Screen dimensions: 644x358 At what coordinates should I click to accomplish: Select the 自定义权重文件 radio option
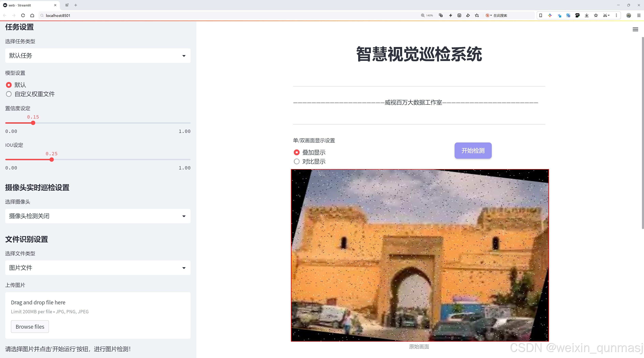[x=9, y=94]
